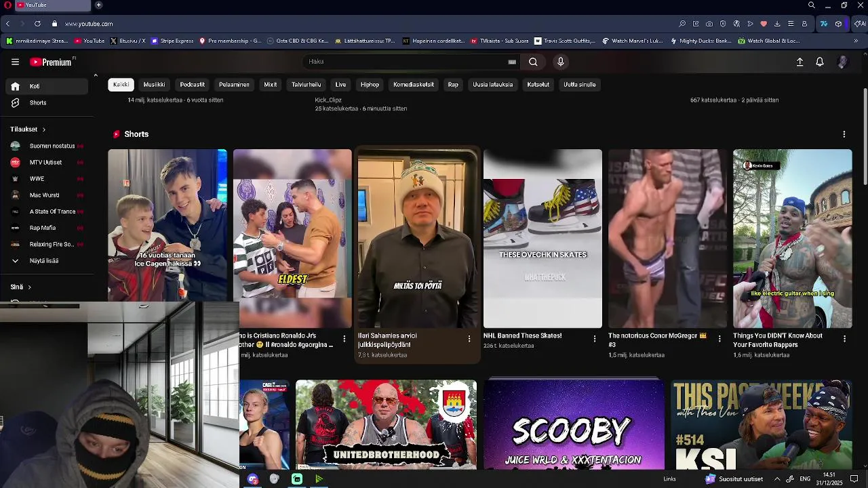
Task: Open the notifications bell
Action: (820, 62)
